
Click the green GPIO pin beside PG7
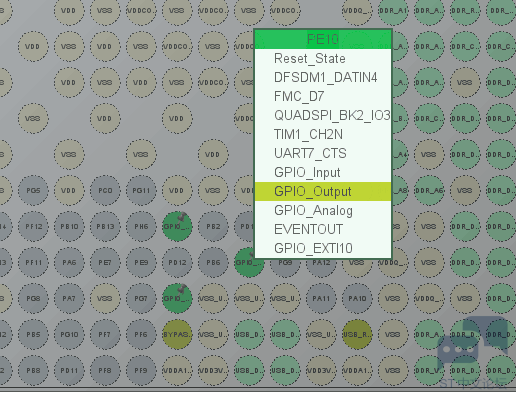[x=177, y=298]
